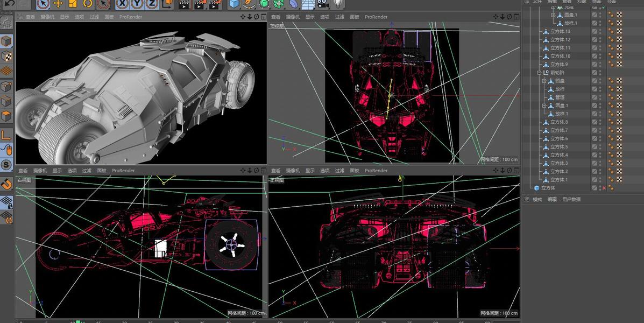This screenshot has width=644, height=323.
Task: Toggle locked workplane icon
Action: pyautogui.click(x=6, y=202)
